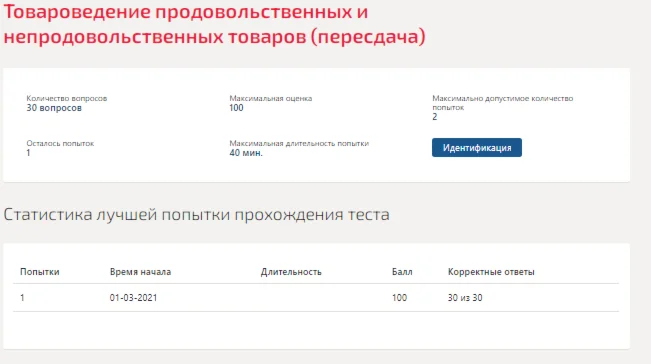651x364 pixels.
Task: Click the red page title Товароведение
Action: [215, 24]
